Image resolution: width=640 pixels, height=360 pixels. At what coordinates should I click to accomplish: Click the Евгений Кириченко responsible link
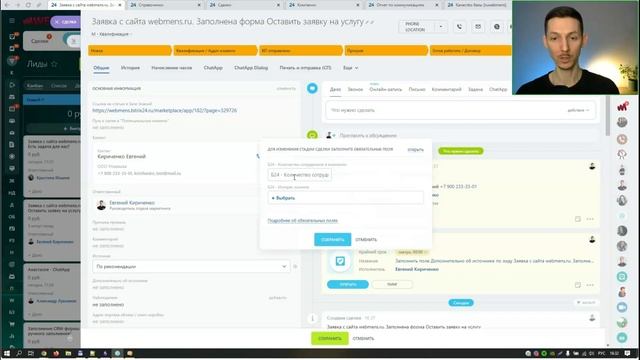click(132, 202)
